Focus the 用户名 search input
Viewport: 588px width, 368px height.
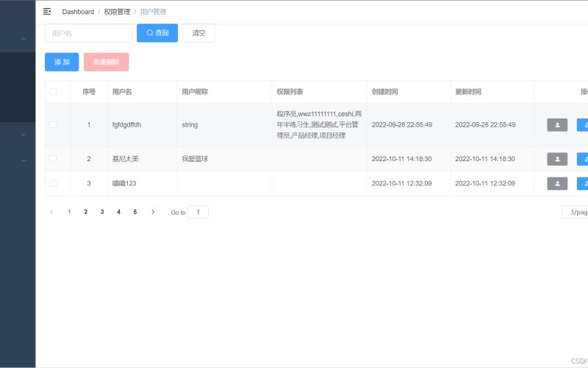(x=88, y=33)
